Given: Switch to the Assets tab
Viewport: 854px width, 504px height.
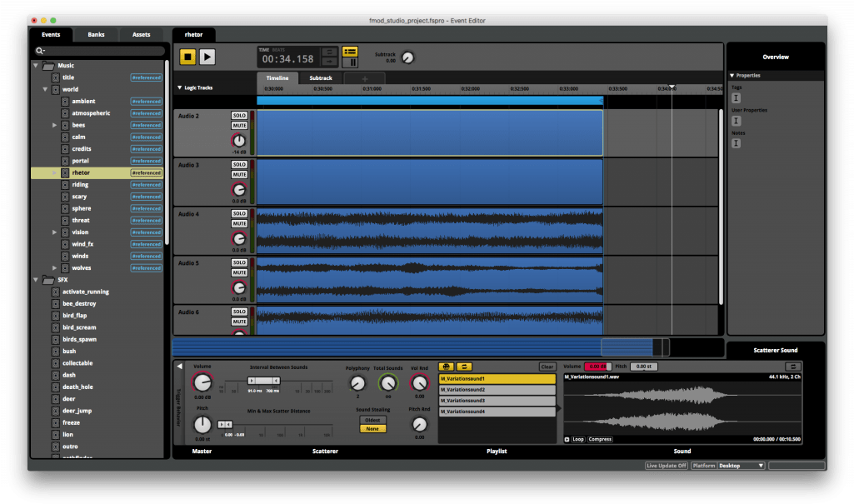Looking at the screenshot, I should click(141, 34).
